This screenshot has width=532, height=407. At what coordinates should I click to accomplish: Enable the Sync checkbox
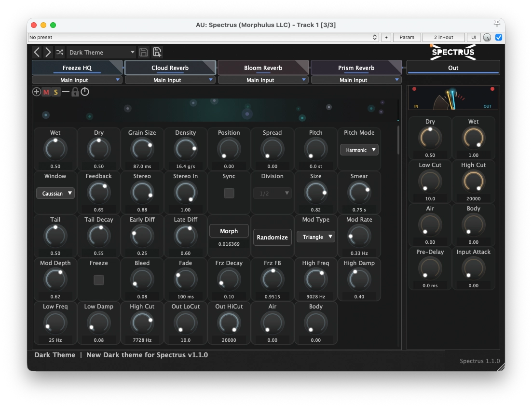click(x=229, y=193)
